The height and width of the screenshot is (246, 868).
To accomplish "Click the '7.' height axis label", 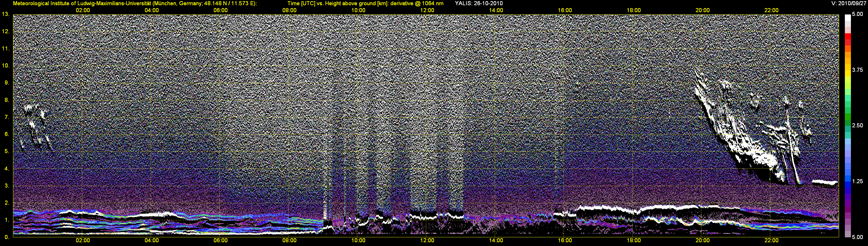I will click(7, 117).
